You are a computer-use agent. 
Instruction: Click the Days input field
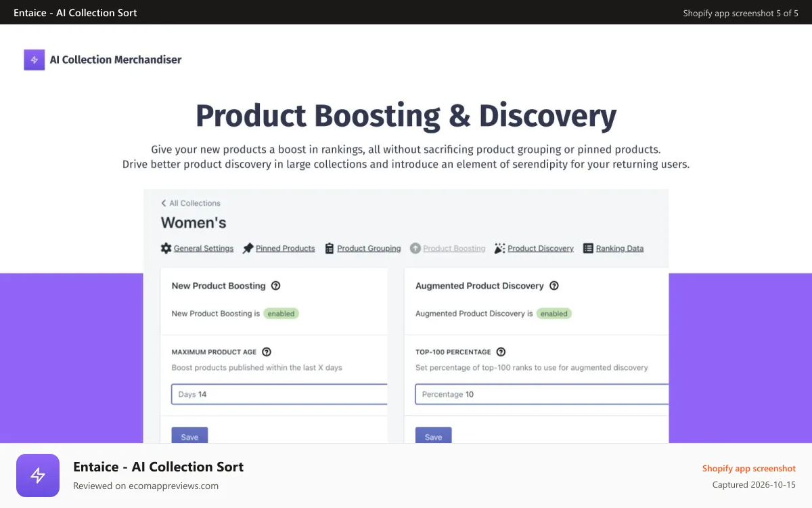coord(279,394)
